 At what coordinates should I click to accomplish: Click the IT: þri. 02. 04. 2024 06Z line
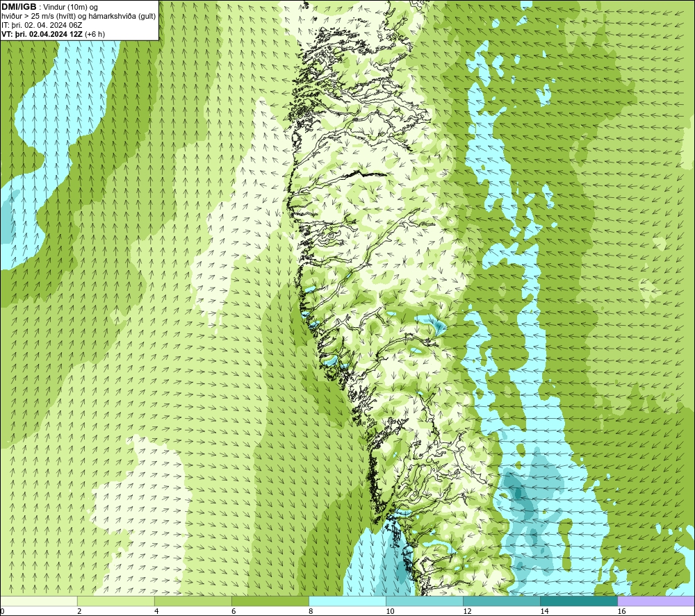42,25
